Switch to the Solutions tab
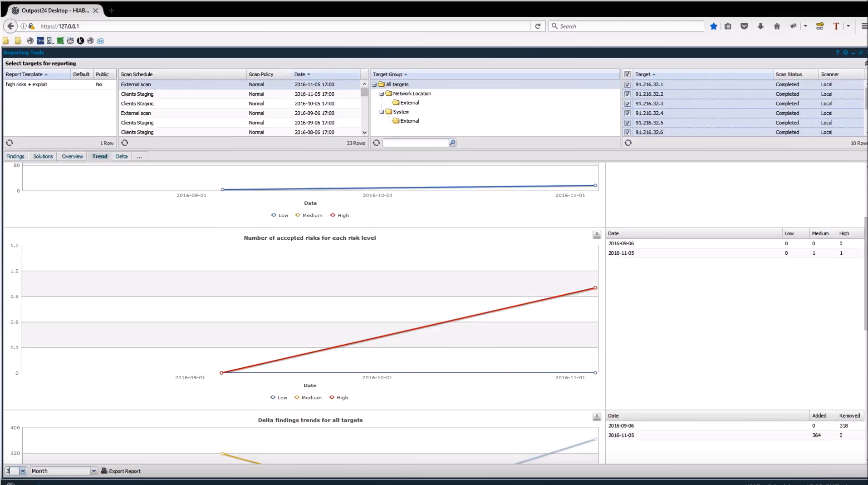Image resolution: width=868 pixels, height=485 pixels. [x=43, y=156]
